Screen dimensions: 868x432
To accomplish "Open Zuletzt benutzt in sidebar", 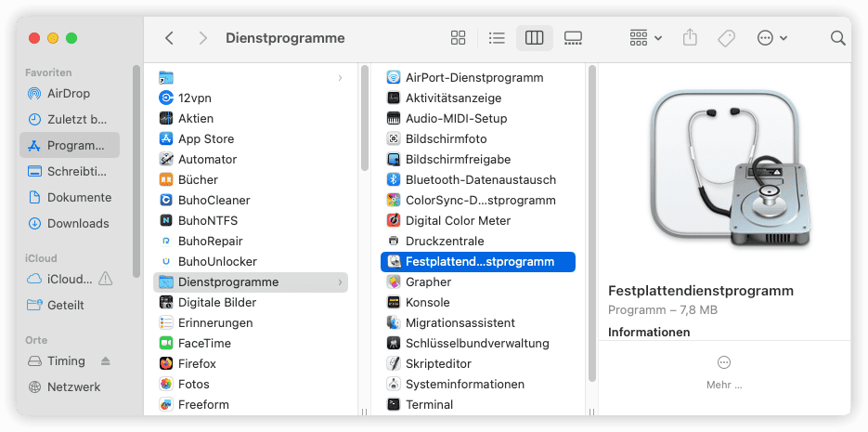I will 70,120.
